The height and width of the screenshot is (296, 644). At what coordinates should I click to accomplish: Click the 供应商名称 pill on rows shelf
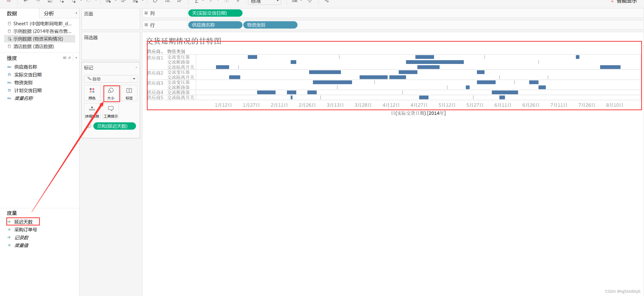pyautogui.click(x=215, y=25)
